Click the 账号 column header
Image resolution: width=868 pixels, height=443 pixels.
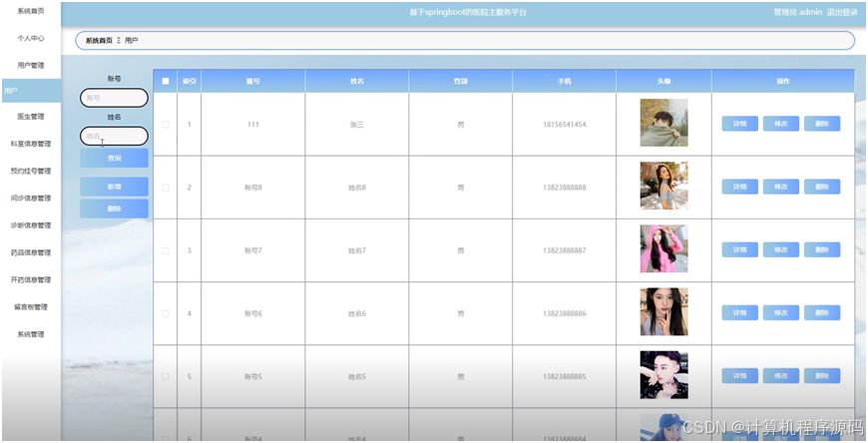(x=253, y=81)
